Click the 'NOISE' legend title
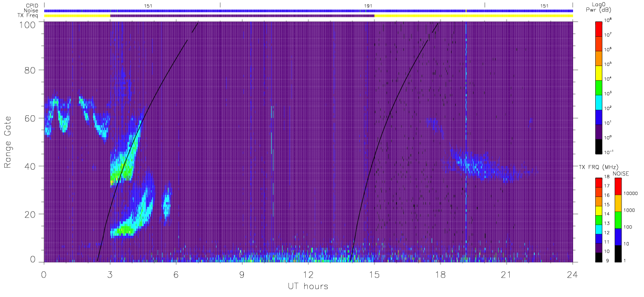This screenshot has width=644, height=297. click(621, 173)
